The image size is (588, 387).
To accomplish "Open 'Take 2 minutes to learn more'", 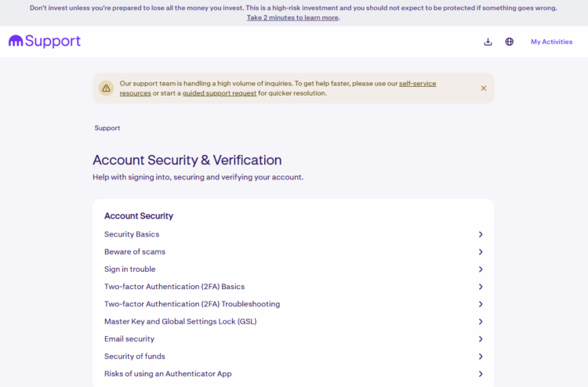I will pyautogui.click(x=292, y=17).
